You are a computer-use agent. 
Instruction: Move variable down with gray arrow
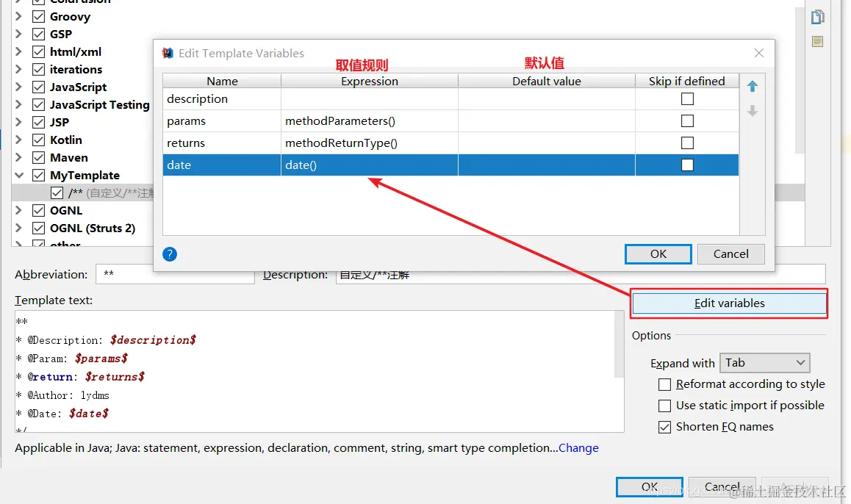tap(753, 111)
